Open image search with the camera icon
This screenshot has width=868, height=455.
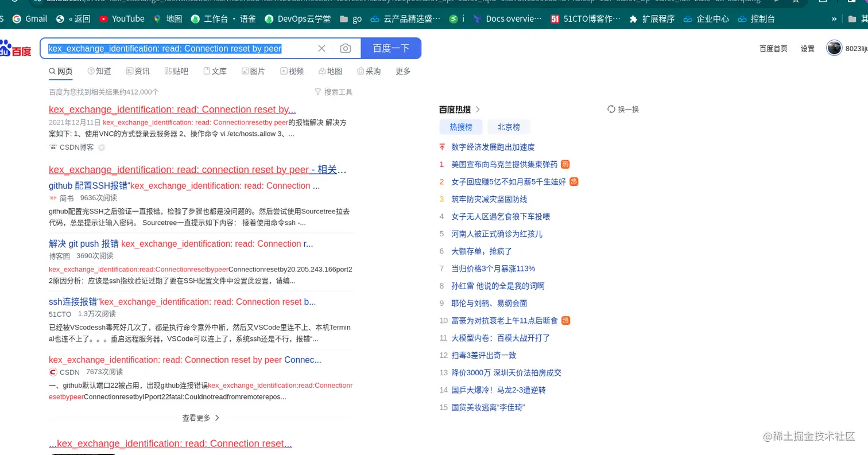tap(346, 48)
